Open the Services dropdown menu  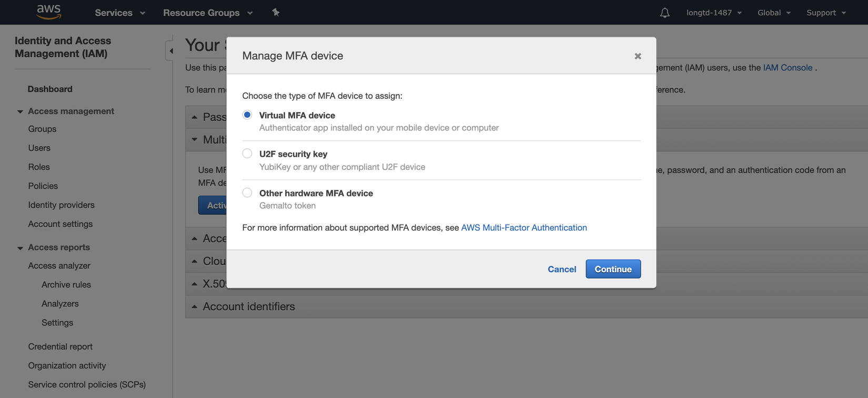point(120,13)
